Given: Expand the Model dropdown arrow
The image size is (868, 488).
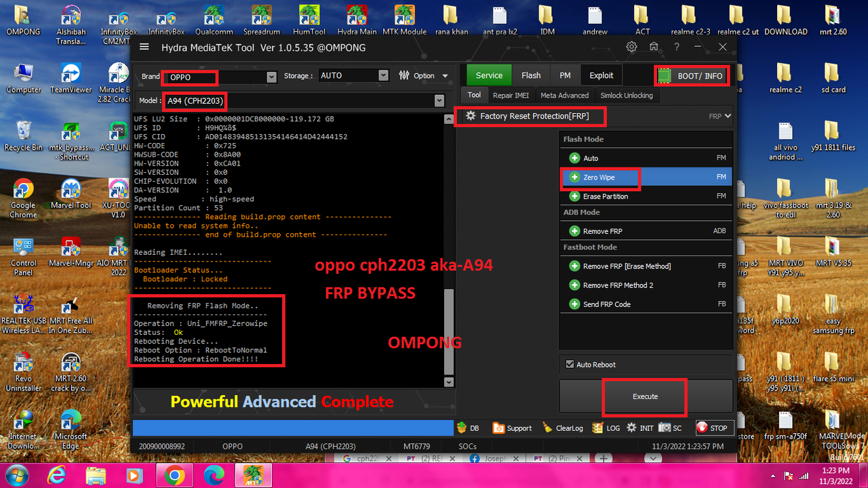Looking at the screenshot, I should pyautogui.click(x=438, y=101).
